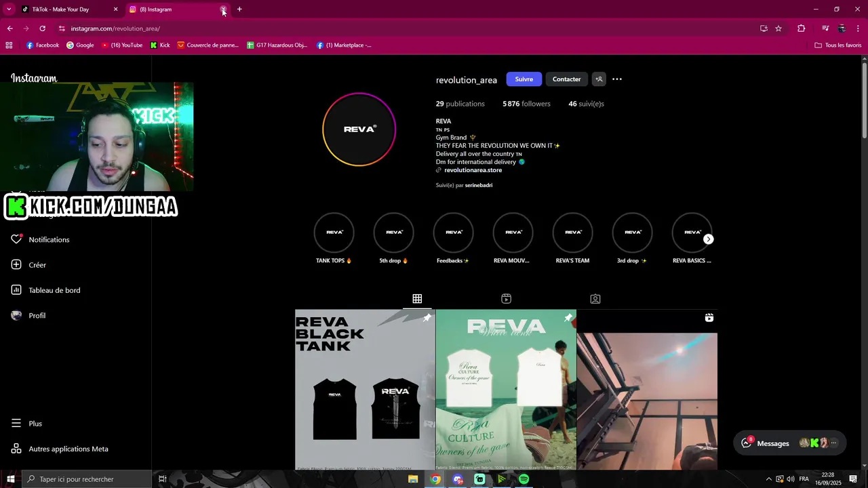Reload the current page

click(42, 28)
